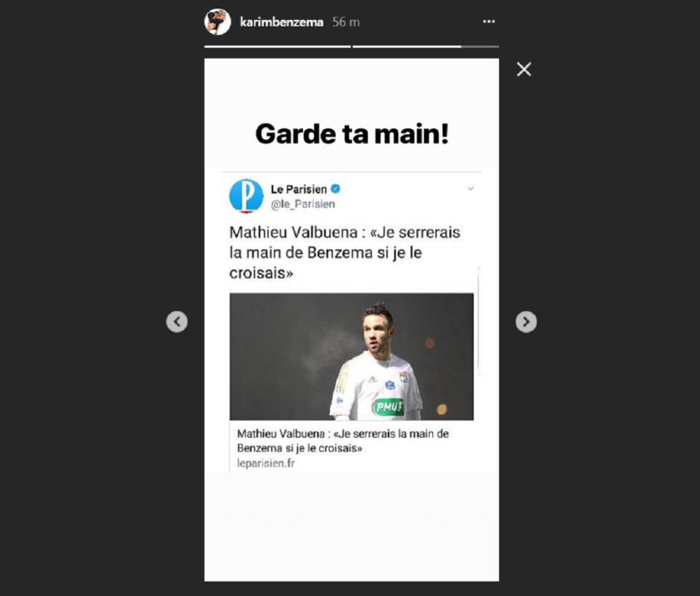
Task: Expand the tweet dropdown chevron
Action: click(x=470, y=189)
